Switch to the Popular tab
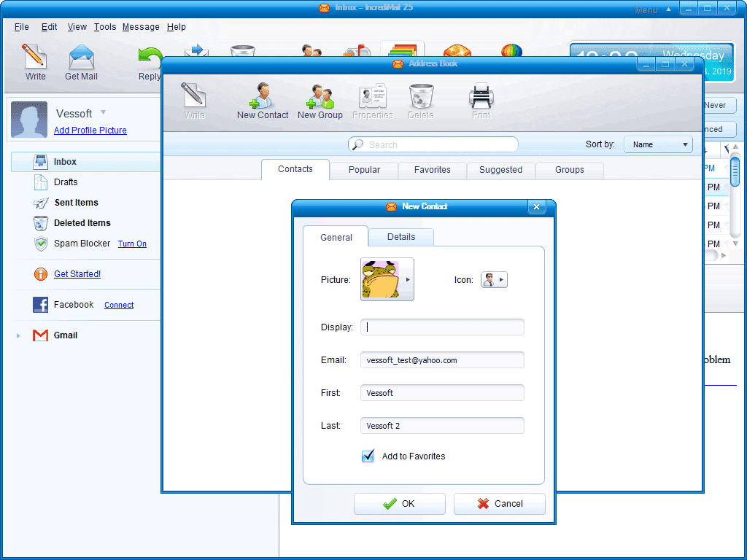The height and width of the screenshot is (560, 747). 364,170
